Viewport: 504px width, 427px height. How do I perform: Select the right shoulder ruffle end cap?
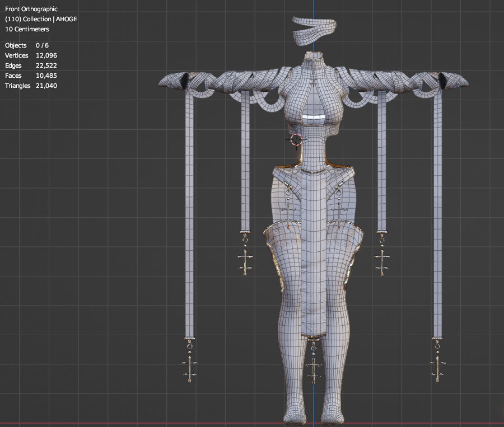point(457,82)
